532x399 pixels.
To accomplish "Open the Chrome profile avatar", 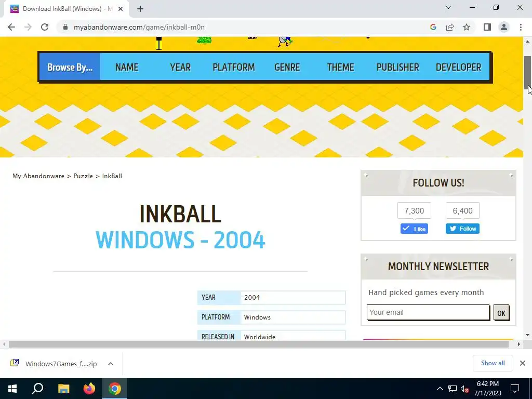I will (x=504, y=27).
